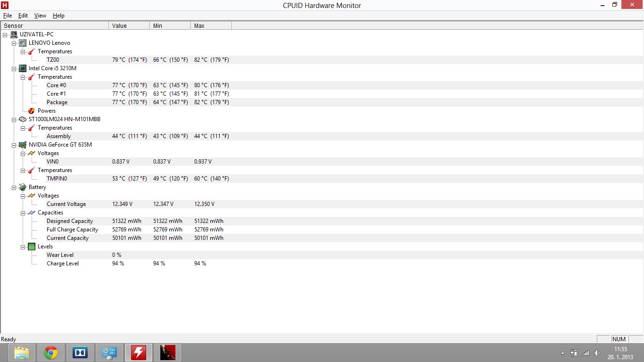Click the thermometer icon under Intel Core i5
Image resolution: width=644 pixels, height=362 pixels.
(32, 77)
